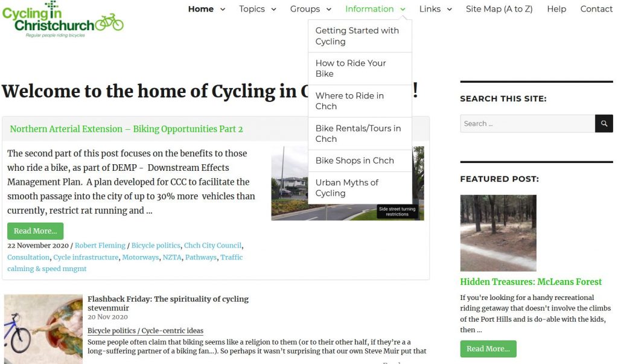Expand the Topics dropdown arrow

tap(273, 9)
